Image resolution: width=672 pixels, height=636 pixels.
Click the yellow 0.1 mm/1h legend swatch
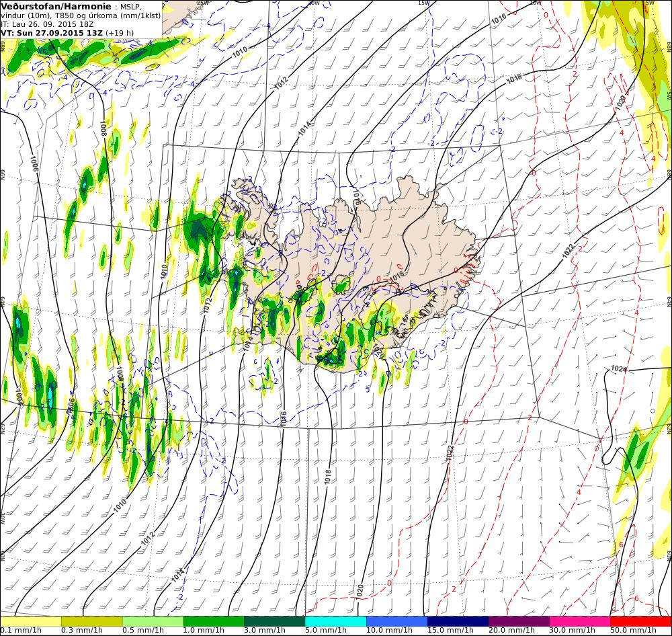pos(31,621)
